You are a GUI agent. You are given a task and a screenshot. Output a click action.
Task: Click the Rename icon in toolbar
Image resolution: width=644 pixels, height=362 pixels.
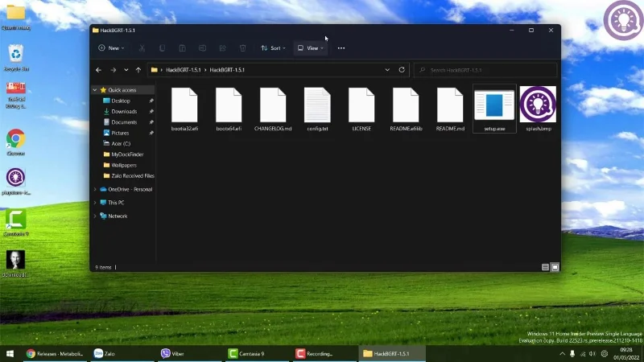coord(203,48)
